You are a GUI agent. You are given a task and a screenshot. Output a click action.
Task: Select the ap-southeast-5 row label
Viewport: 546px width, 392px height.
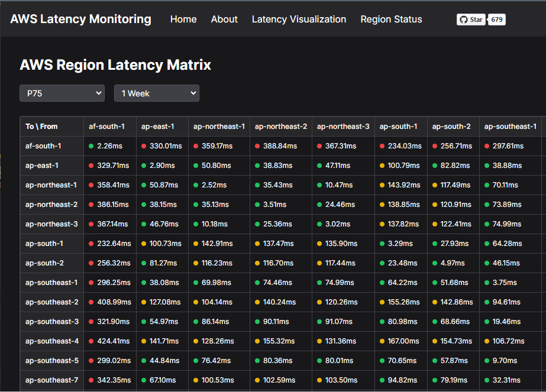[x=52, y=360]
